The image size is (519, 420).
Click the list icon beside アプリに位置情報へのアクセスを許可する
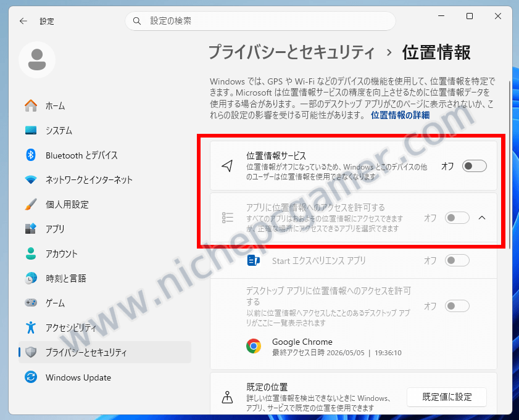[227, 218]
